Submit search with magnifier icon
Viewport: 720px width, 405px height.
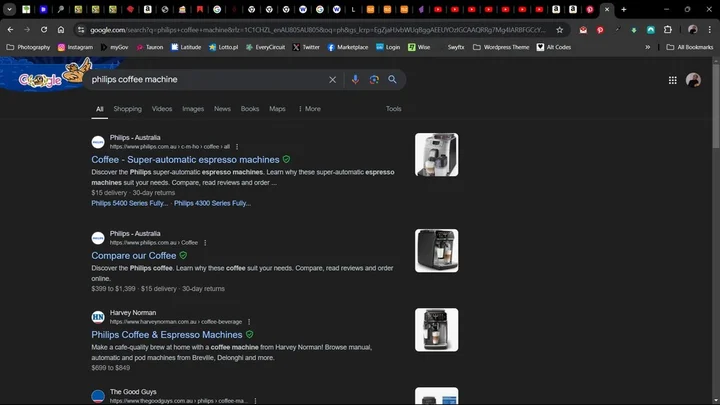[392, 79]
